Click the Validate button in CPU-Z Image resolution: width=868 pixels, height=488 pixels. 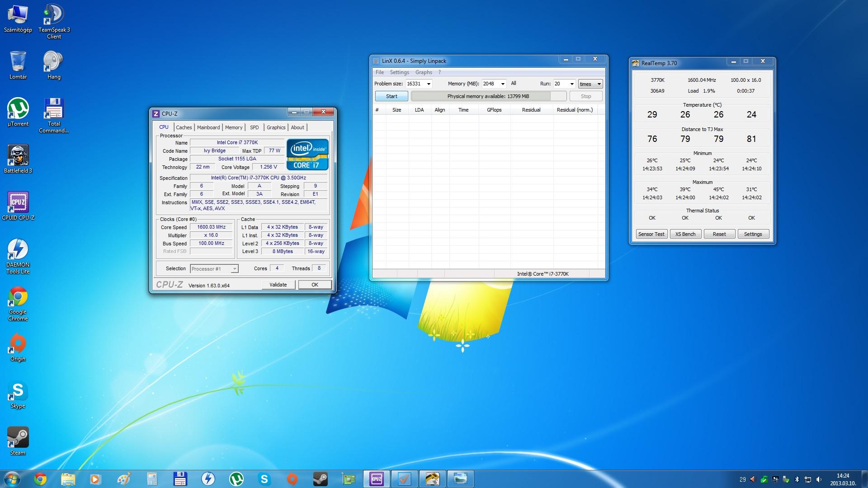tap(278, 285)
